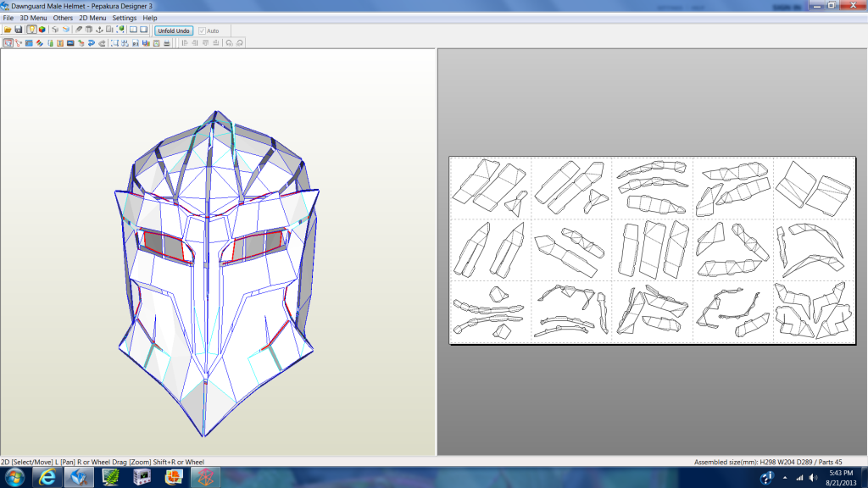Click the align top icon
This screenshot has width=868, height=488.
[x=205, y=42]
